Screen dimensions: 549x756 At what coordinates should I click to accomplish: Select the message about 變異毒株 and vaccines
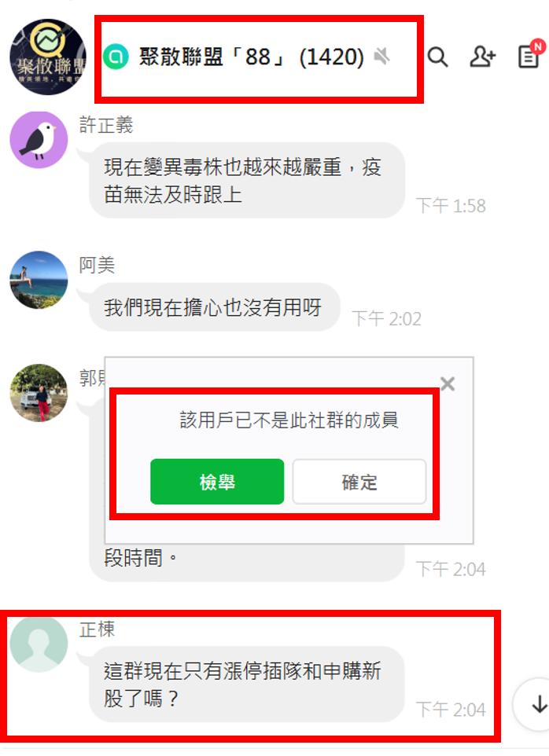click(247, 181)
